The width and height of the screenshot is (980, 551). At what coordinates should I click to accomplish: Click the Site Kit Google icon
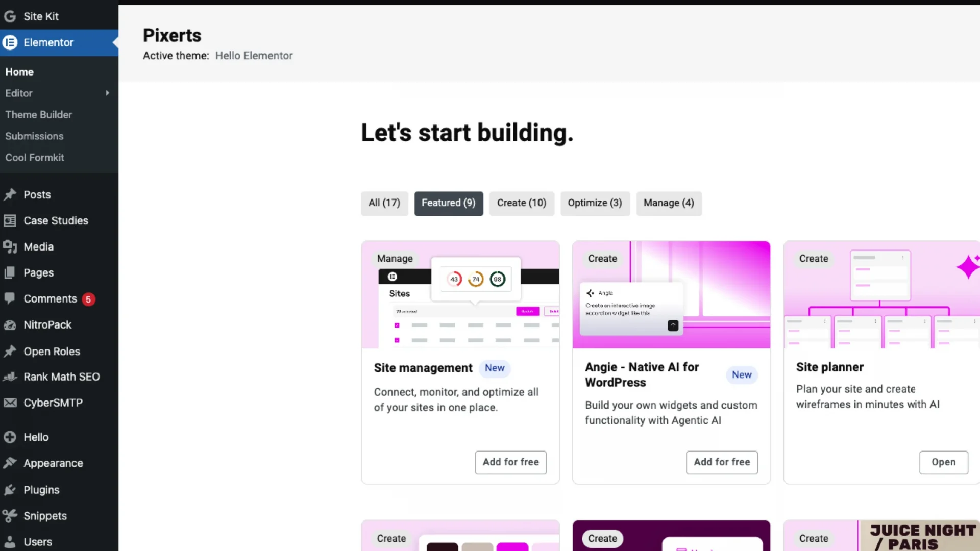point(10,16)
